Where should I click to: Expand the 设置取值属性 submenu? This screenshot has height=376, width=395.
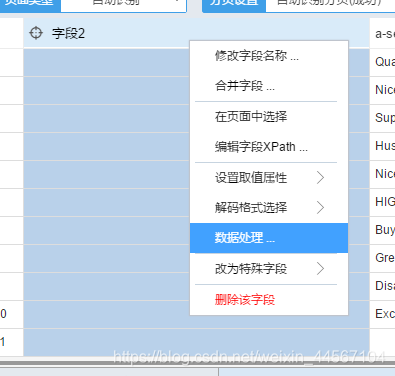(269, 178)
